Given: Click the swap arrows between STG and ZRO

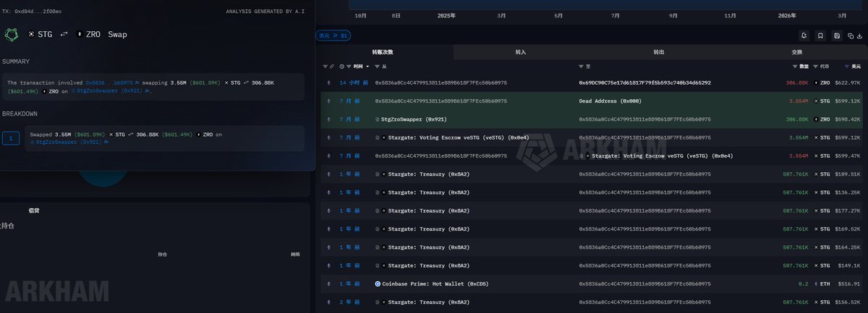Looking at the screenshot, I should pyautogui.click(x=64, y=34).
